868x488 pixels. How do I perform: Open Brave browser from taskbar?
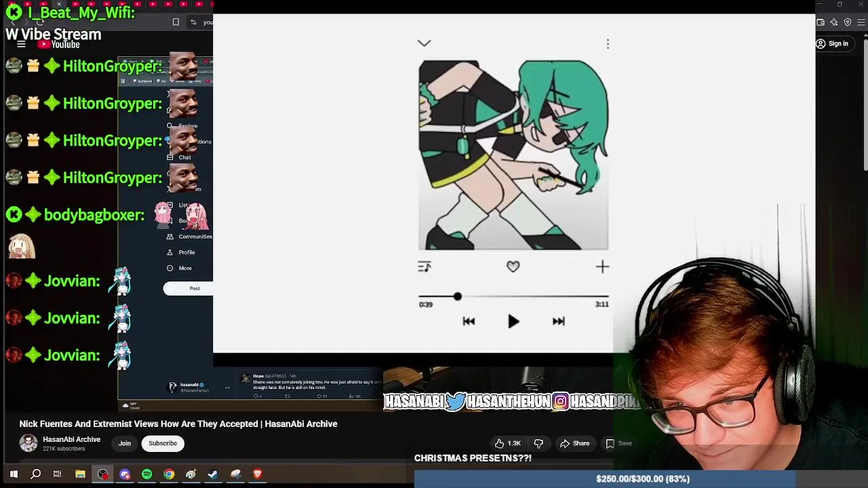(x=258, y=474)
